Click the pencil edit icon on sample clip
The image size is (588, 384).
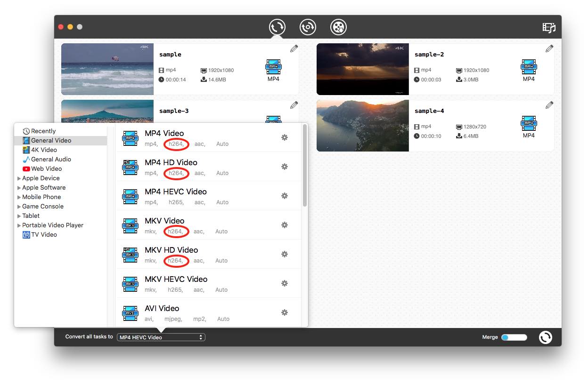coord(294,48)
